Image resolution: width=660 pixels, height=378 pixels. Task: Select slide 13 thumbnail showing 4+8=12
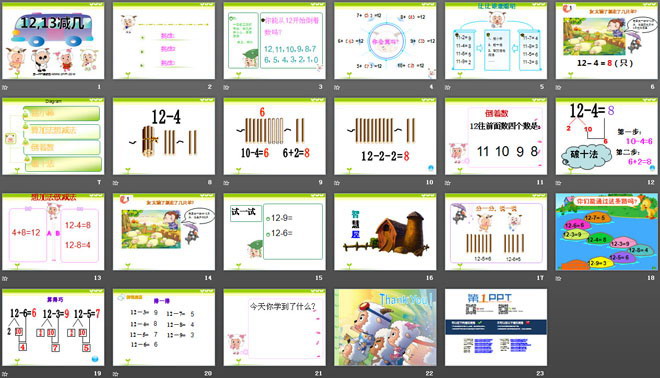click(53, 232)
